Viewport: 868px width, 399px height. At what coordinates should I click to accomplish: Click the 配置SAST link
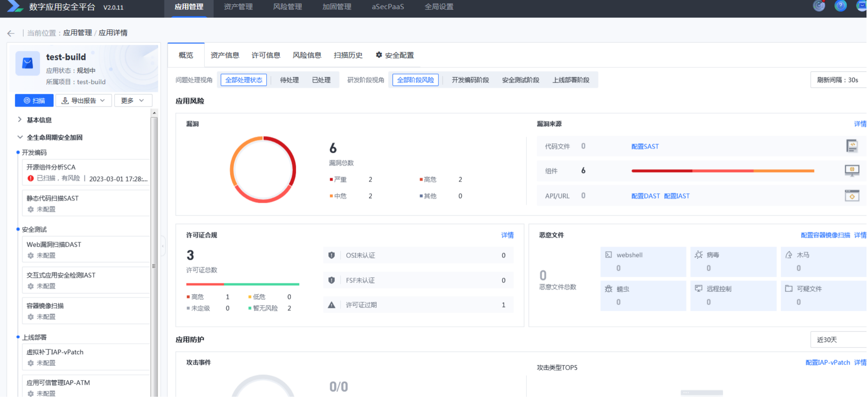point(645,146)
